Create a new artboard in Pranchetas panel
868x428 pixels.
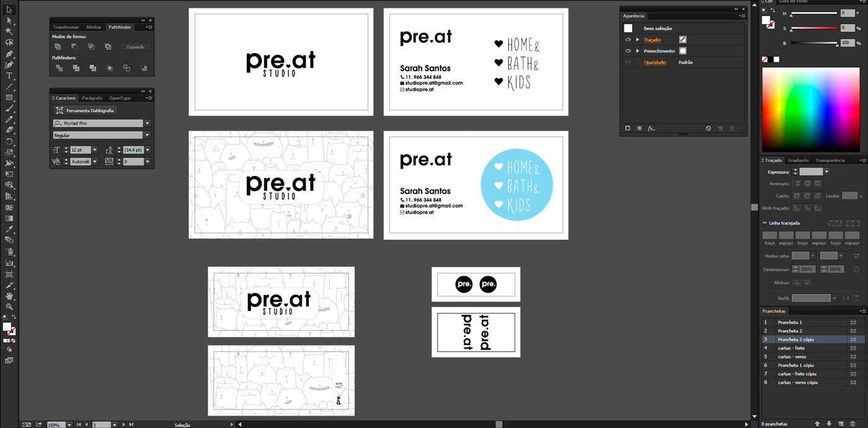(841, 424)
